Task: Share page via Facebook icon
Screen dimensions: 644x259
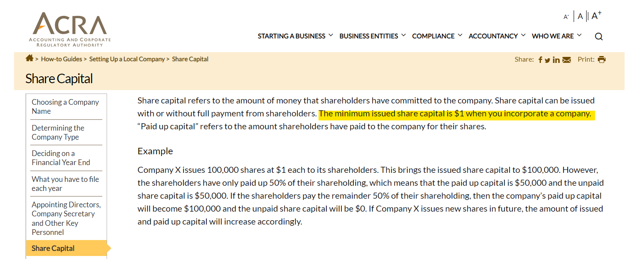Action: (x=540, y=60)
